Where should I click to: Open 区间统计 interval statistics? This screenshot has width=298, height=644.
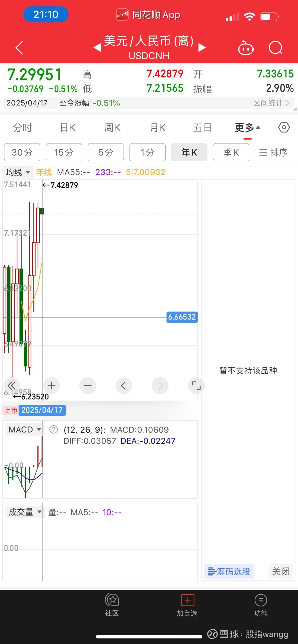click(272, 103)
